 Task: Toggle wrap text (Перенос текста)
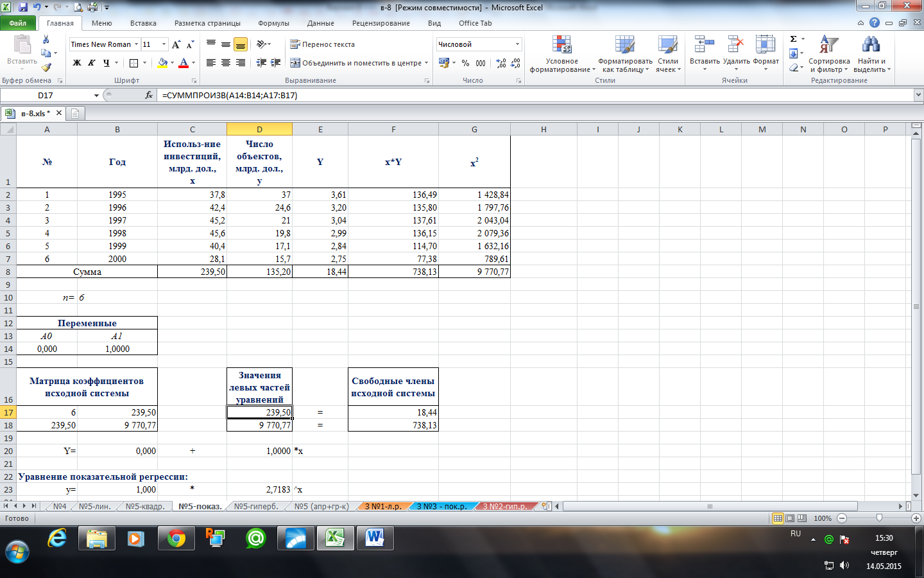(322, 44)
